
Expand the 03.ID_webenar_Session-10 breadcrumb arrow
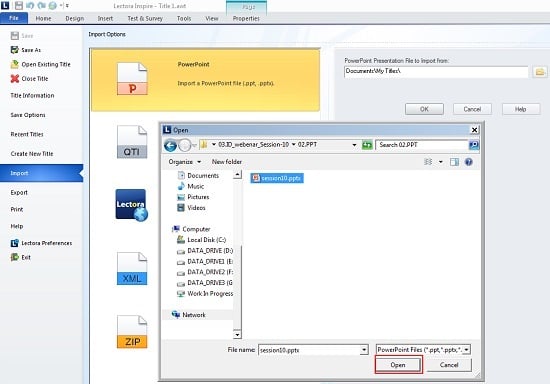(294, 144)
